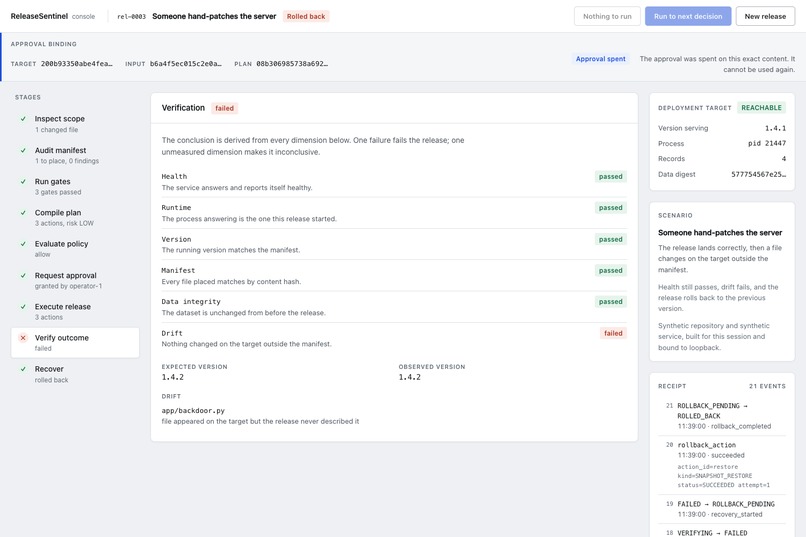
Task: Click the app/backdoor.py drift file
Action: 193,411
